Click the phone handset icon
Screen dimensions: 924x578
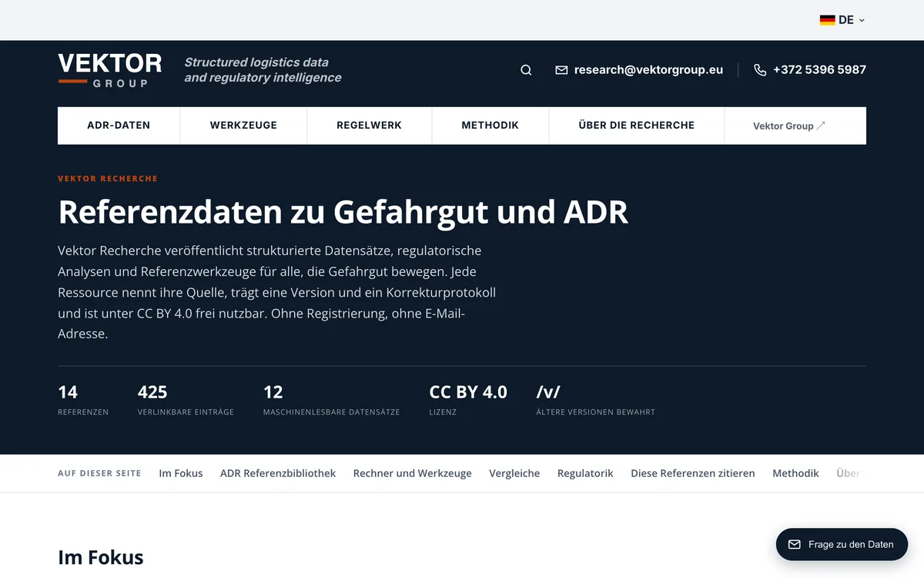pyautogui.click(x=760, y=70)
